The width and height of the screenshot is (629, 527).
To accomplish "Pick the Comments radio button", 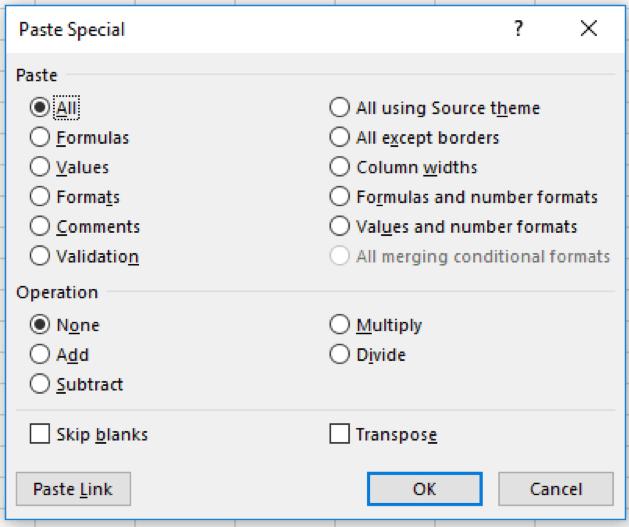I will coord(41,227).
